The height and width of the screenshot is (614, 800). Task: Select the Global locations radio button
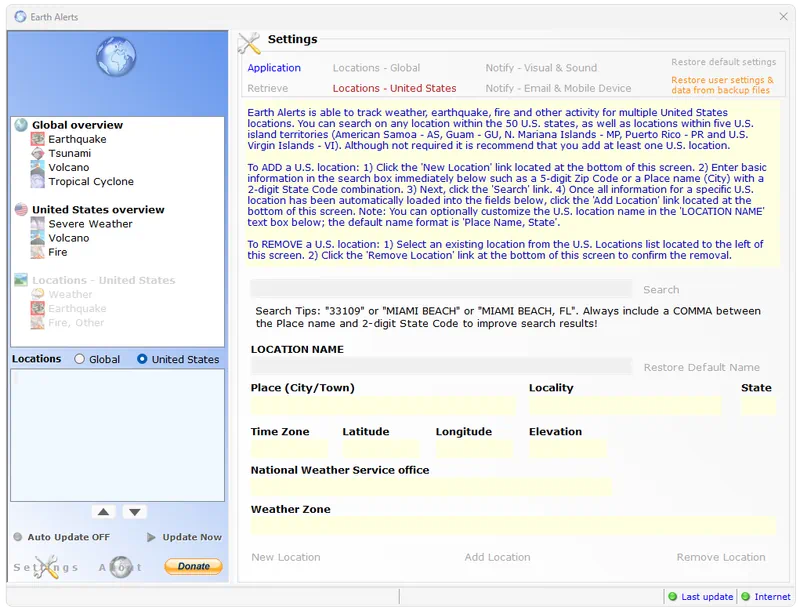pyautogui.click(x=80, y=359)
